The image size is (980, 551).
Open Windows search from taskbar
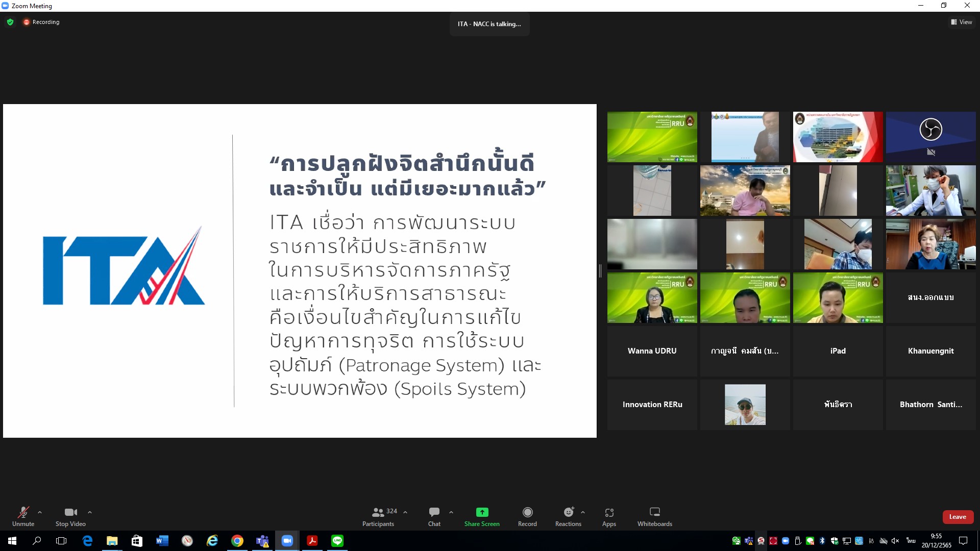coord(37,541)
